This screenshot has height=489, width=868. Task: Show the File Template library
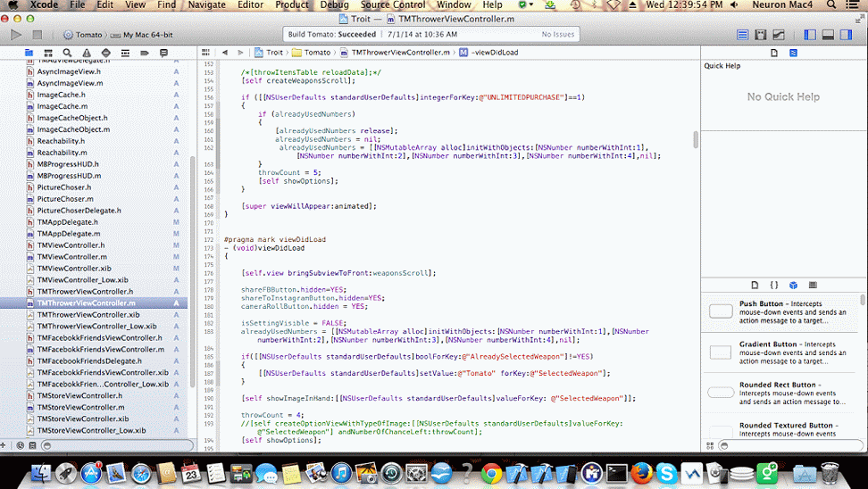click(755, 286)
